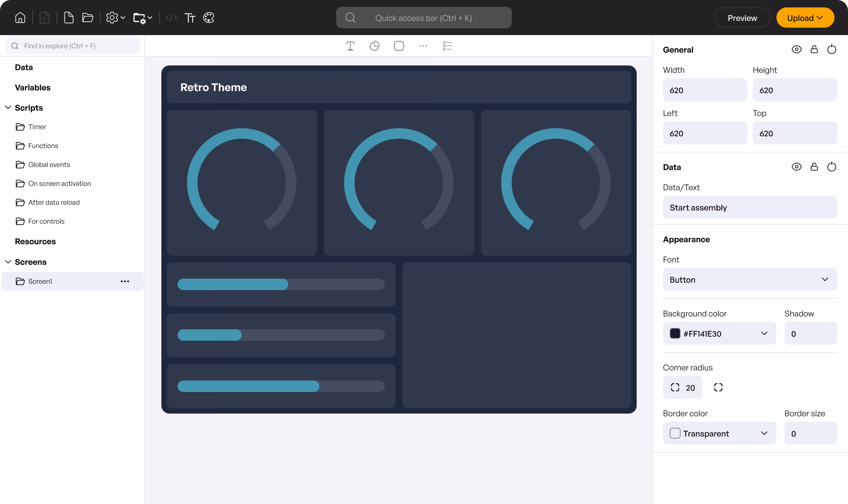The image size is (848, 504).
Task: Open the Data section in explorer
Action: (24, 67)
